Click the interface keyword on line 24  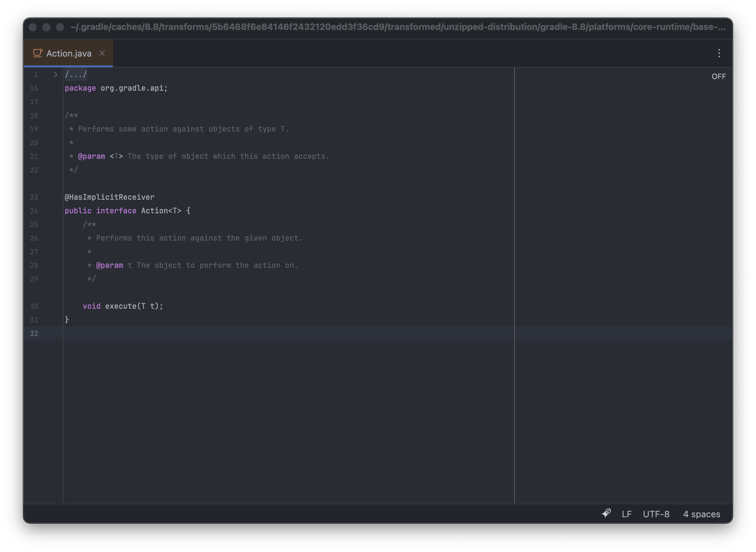tap(116, 211)
